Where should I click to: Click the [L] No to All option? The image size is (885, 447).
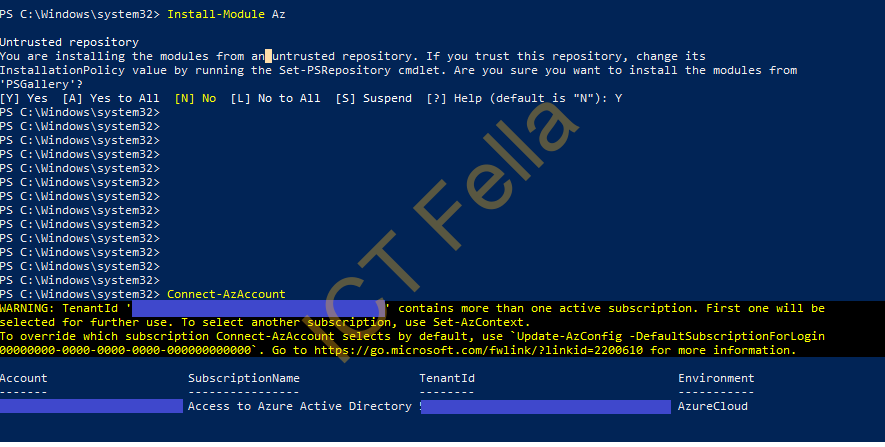(275, 98)
